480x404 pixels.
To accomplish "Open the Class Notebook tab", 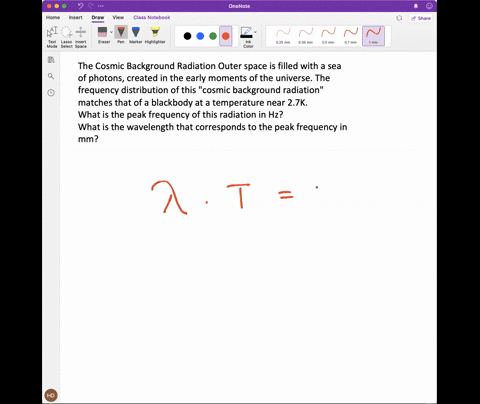I will [x=152, y=17].
